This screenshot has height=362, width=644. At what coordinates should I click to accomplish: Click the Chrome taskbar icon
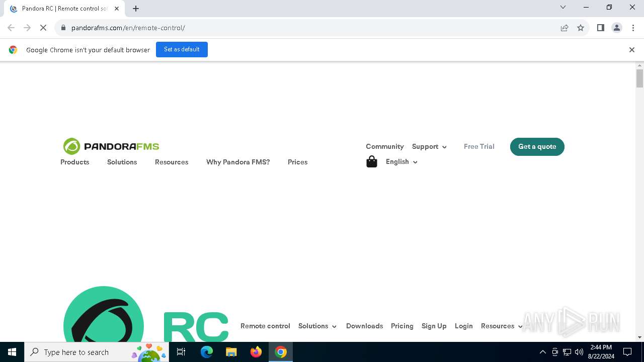point(281,352)
